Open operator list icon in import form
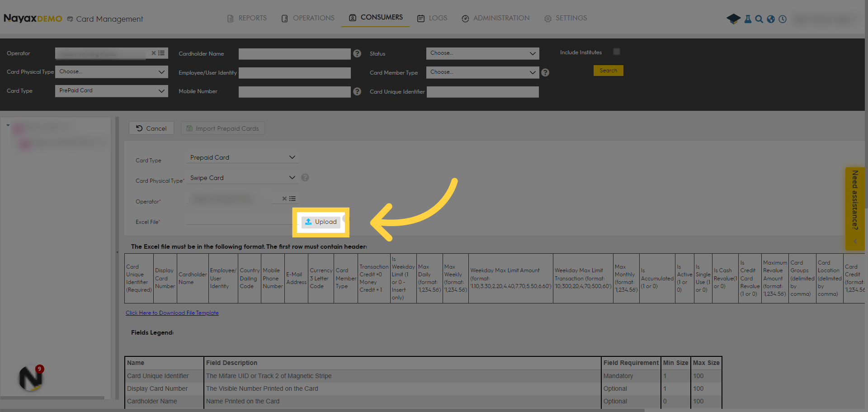Screen dimensions: 868x412 coord(292,199)
